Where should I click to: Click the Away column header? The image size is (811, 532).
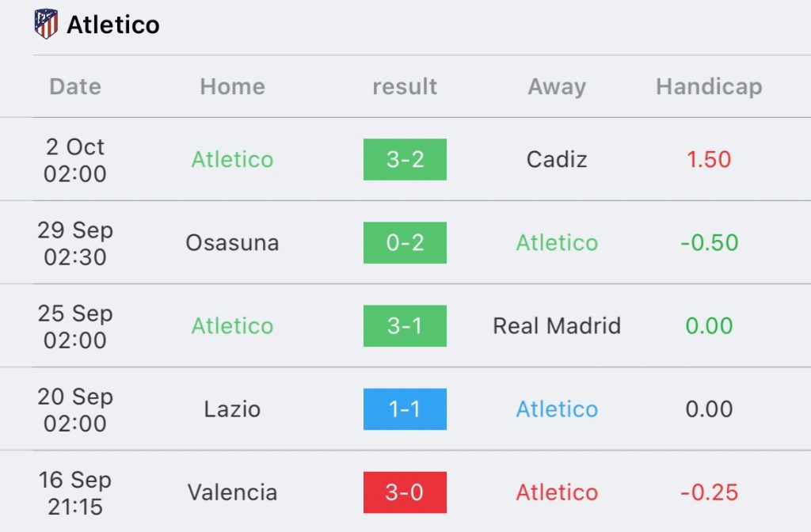557,86
